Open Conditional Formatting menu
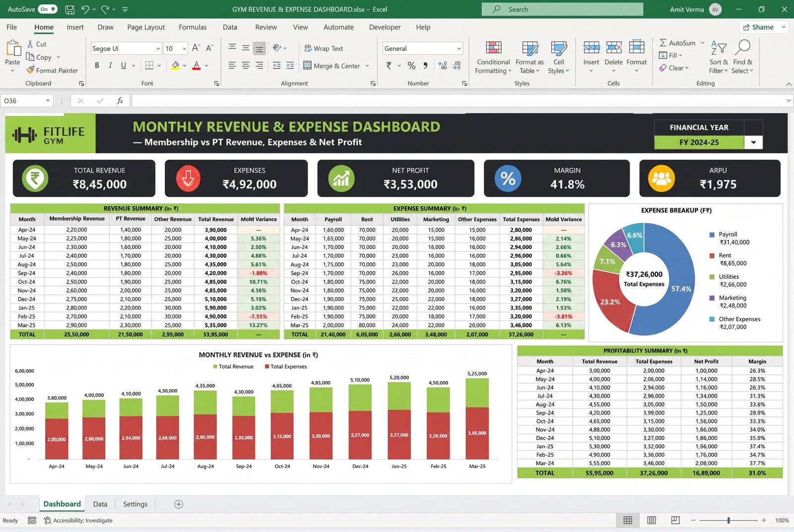This screenshot has height=532, width=794. [493, 58]
